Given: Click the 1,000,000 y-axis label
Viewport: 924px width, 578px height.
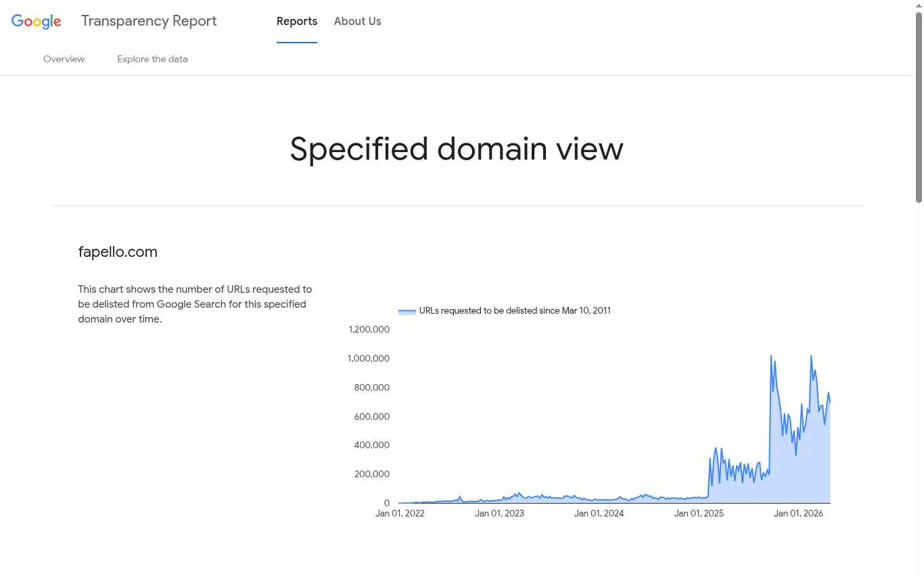Looking at the screenshot, I should tap(369, 358).
